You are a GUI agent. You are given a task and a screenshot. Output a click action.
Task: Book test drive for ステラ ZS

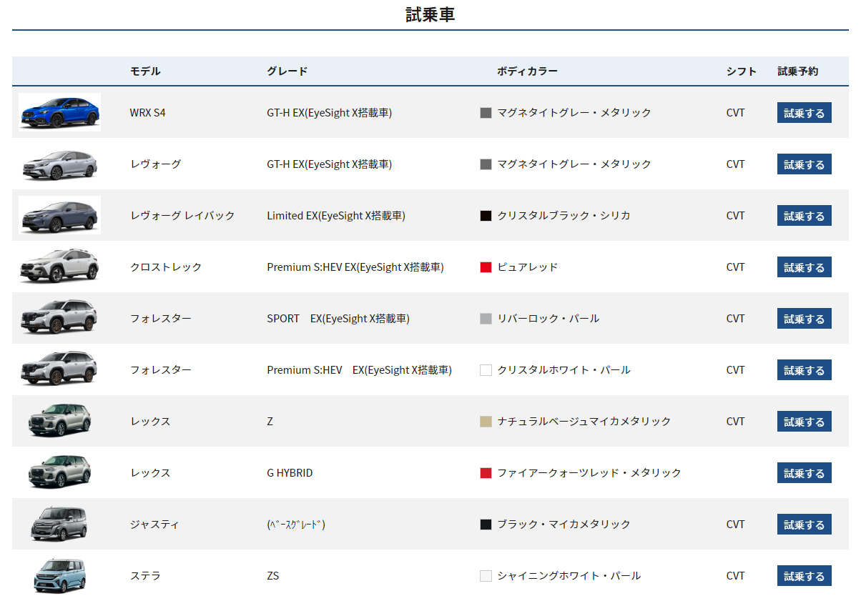[804, 576]
